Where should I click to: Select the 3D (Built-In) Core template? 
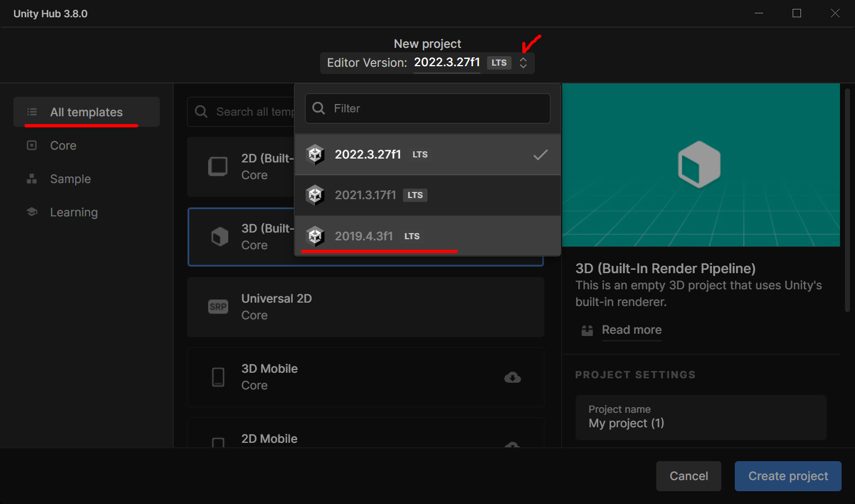pyautogui.click(x=241, y=237)
